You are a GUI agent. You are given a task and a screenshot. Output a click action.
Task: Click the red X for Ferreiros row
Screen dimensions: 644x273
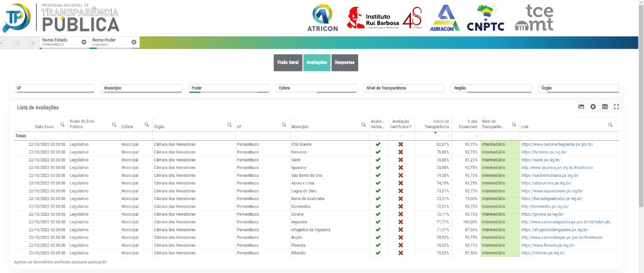tap(400, 152)
